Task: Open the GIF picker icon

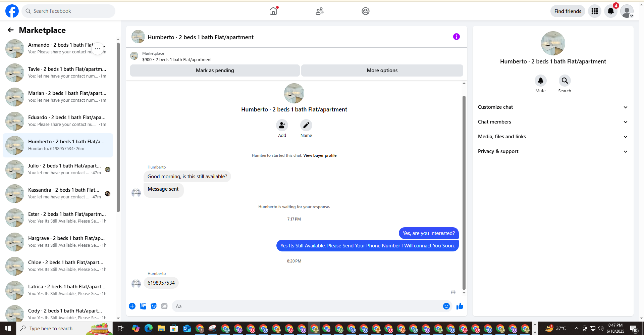Action: click(x=164, y=306)
